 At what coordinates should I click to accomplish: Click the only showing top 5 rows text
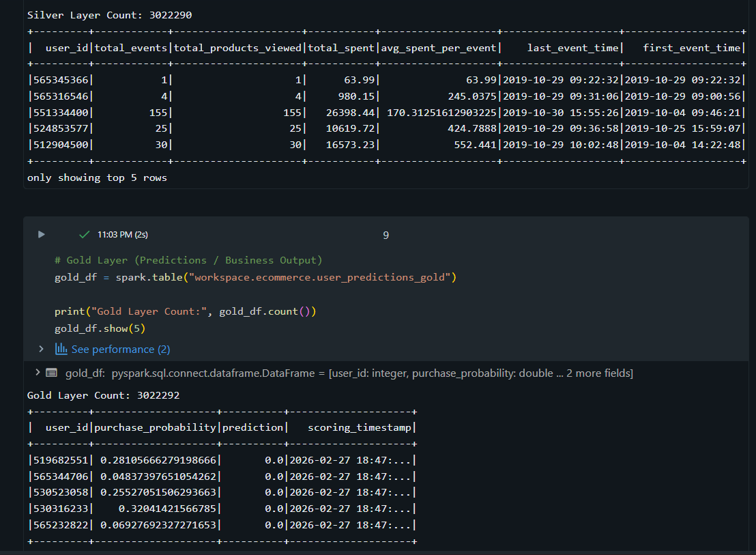click(x=97, y=178)
